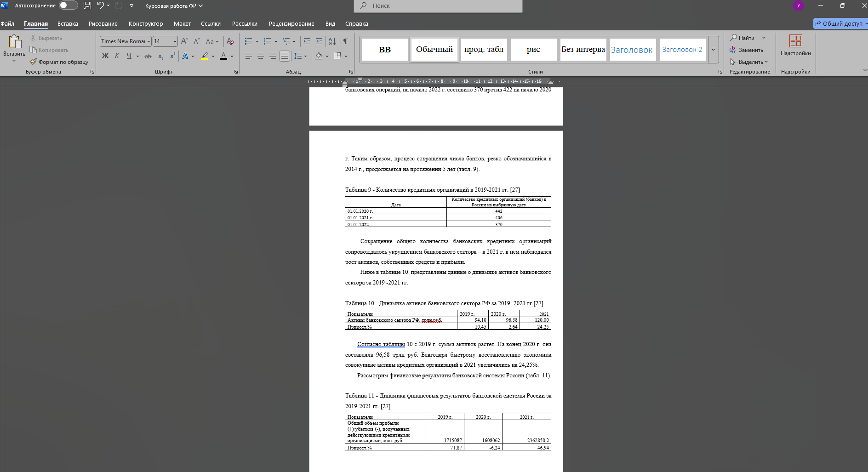Switch to the Ссылки tab
This screenshot has width=868, height=472.
pos(211,23)
